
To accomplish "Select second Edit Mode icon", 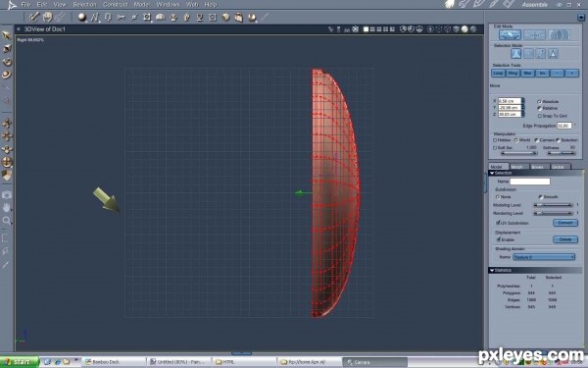I will 534,35.
